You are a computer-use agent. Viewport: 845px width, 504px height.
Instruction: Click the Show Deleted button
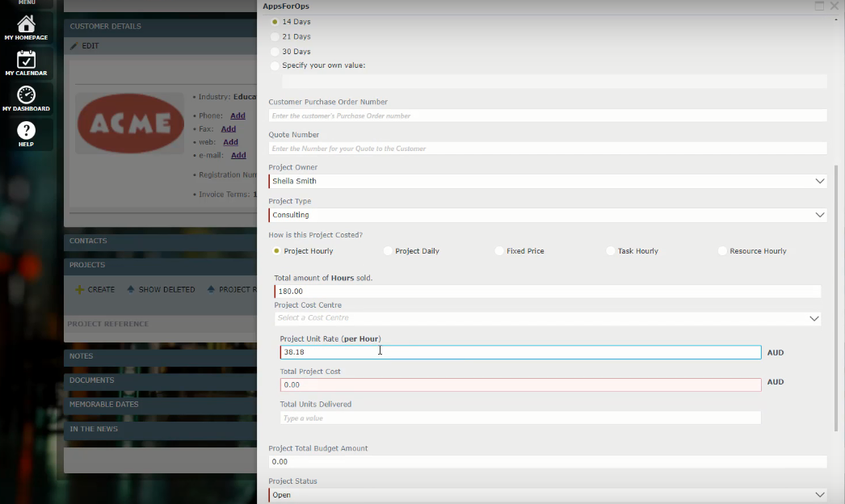[161, 289]
